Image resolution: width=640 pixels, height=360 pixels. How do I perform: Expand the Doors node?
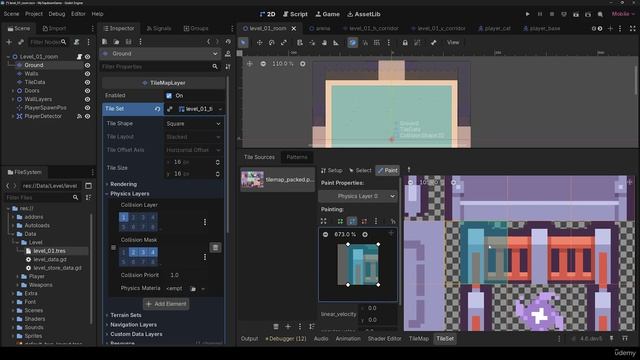tap(13, 91)
